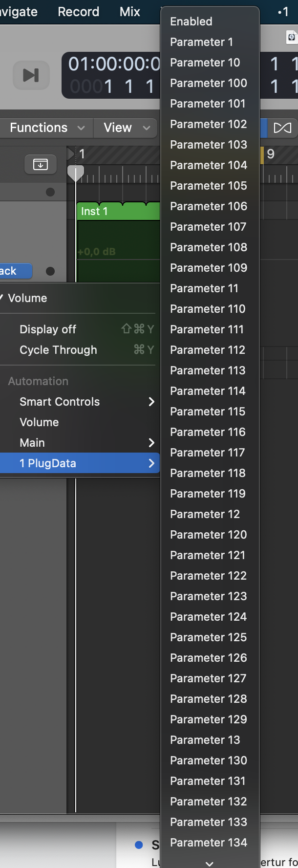Open the Record menu
This screenshot has height=868, width=298.
point(78,12)
